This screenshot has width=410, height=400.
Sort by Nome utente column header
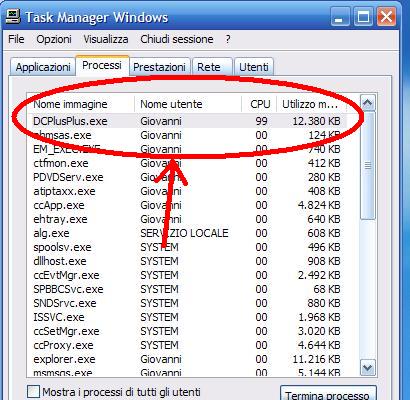coord(188,104)
